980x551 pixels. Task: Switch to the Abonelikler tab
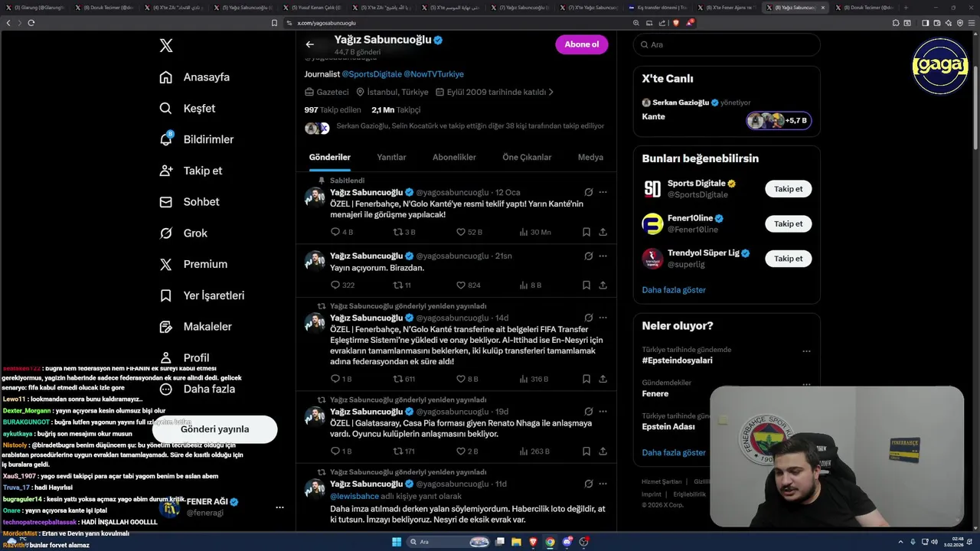pos(454,157)
